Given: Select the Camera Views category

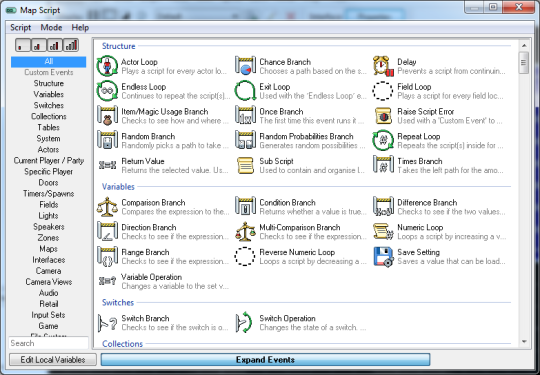Looking at the screenshot, I should pyautogui.click(x=49, y=282).
